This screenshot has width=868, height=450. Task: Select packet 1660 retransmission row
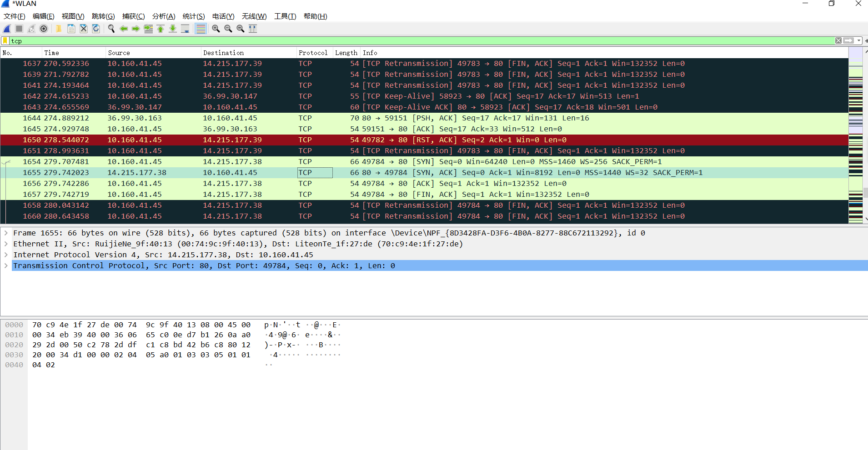coord(424,216)
